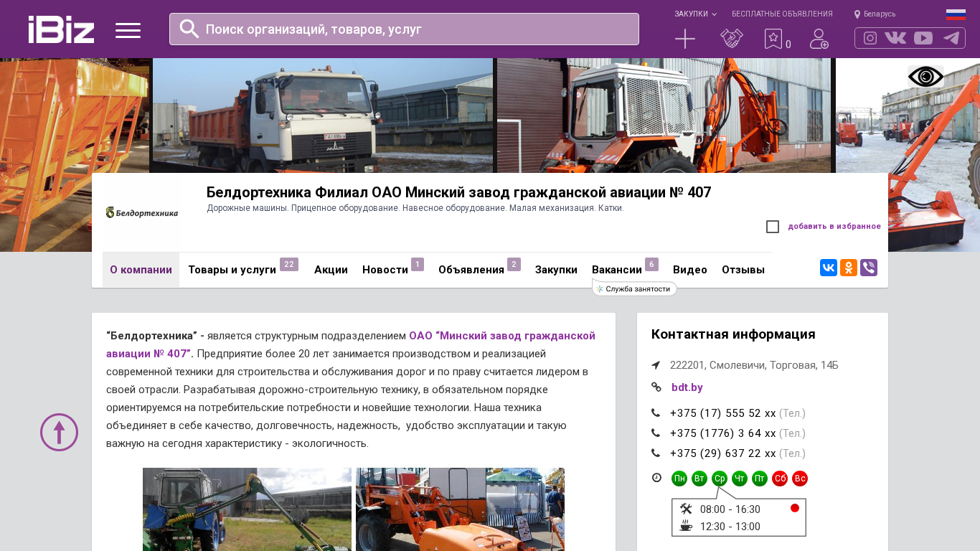This screenshot has height=551, width=980.
Task: Click the clock working-hours icon
Action: [656, 478]
